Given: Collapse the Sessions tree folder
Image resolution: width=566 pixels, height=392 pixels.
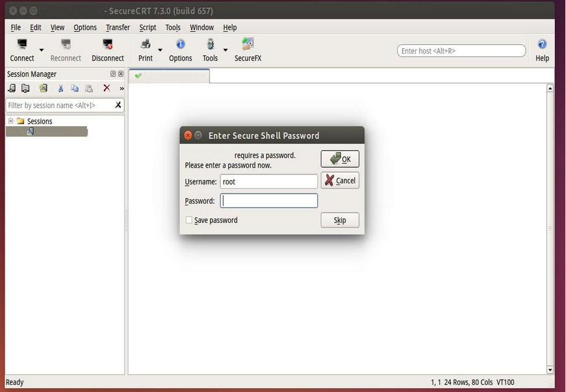Looking at the screenshot, I should point(11,121).
